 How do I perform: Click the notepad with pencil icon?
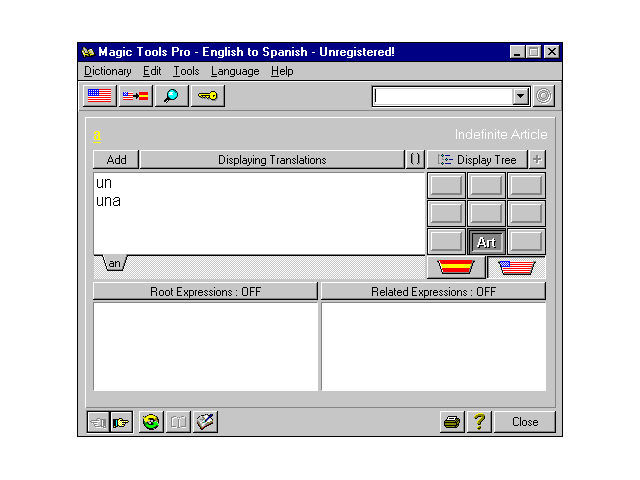[x=205, y=422]
